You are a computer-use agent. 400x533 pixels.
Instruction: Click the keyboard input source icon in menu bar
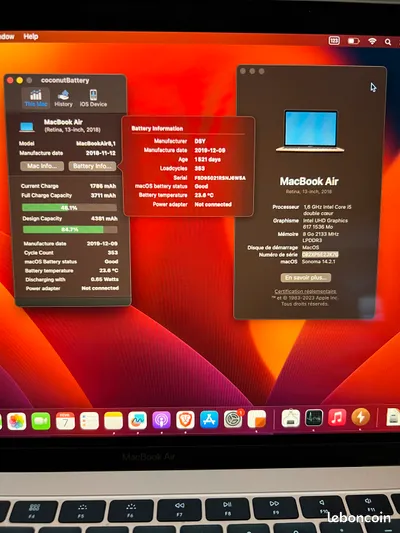point(334,41)
